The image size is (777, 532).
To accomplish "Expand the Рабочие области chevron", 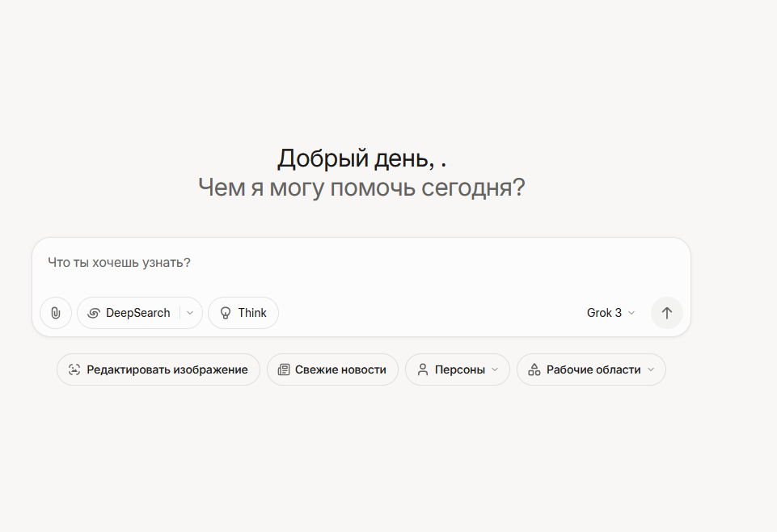I will pyautogui.click(x=651, y=369).
